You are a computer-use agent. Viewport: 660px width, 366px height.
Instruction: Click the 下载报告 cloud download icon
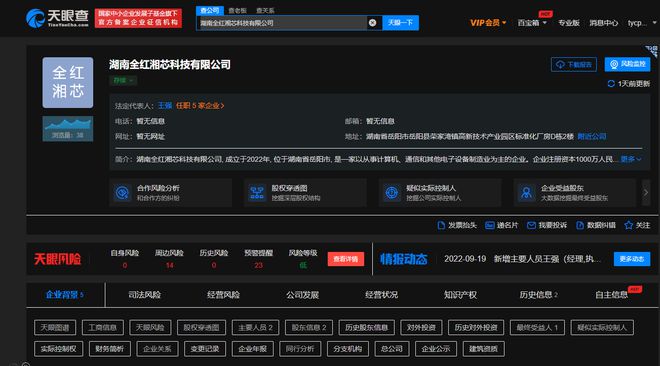[x=560, y=64]
